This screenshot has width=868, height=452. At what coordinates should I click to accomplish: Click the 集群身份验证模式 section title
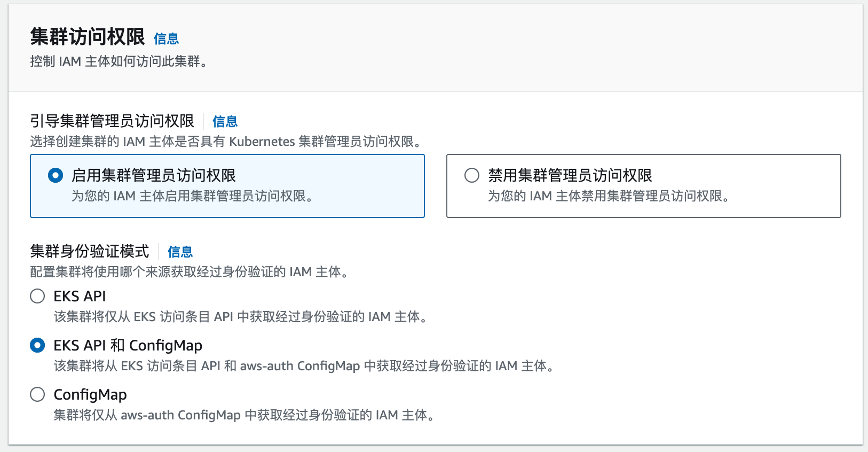tap(90, 251)
